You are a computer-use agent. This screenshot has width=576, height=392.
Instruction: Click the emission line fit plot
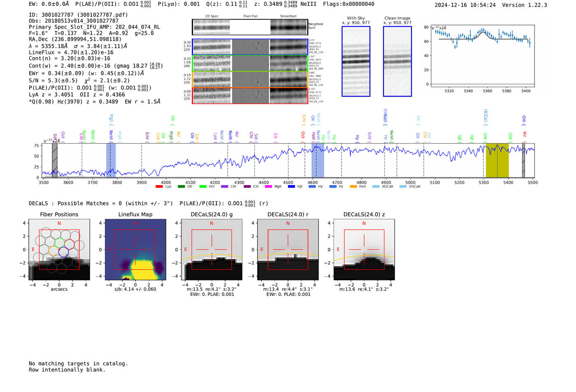pos(483,56)
